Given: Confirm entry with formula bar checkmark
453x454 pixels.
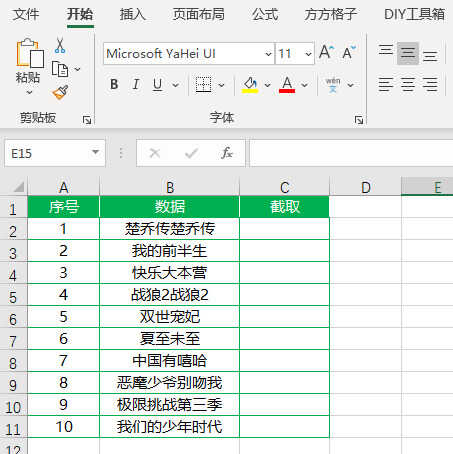Looking at the screenshot, I should point(191,153).
